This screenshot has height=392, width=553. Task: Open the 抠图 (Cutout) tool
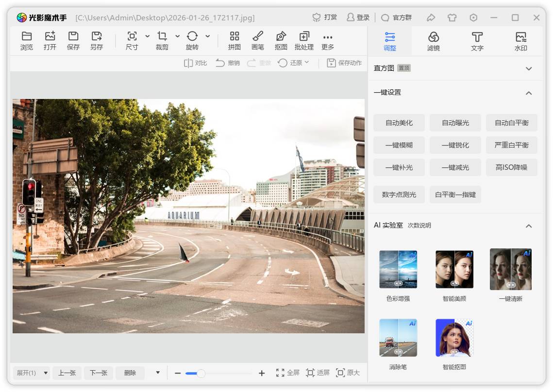(x=281, y=36)
